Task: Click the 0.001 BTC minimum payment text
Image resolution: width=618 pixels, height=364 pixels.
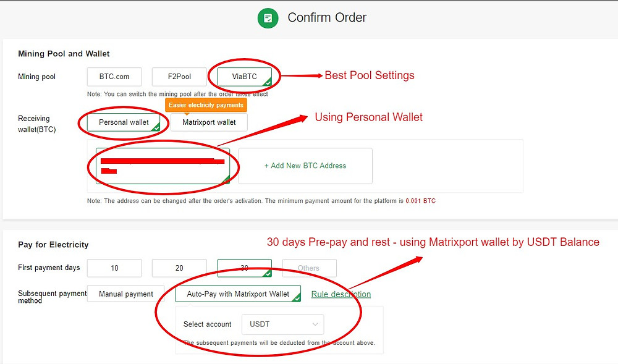Action: (x=420, y=201)
